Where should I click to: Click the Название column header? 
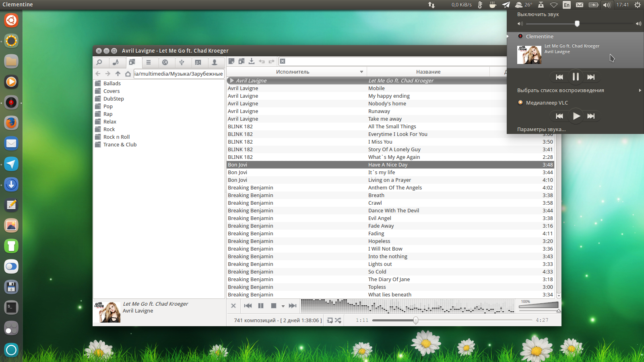click(x=428, y=72)
